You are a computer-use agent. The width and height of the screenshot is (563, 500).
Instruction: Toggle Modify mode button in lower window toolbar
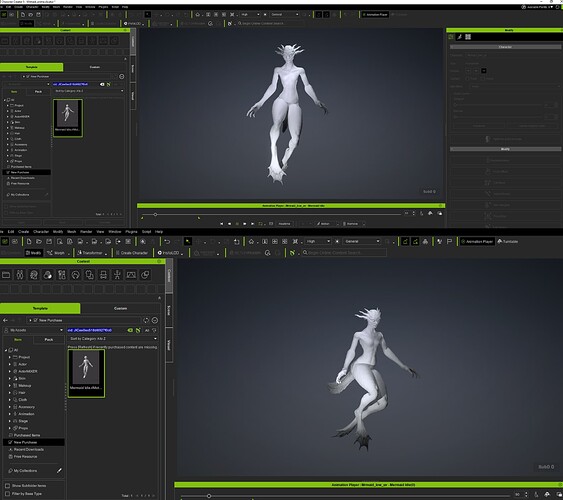tap(34, 253)
